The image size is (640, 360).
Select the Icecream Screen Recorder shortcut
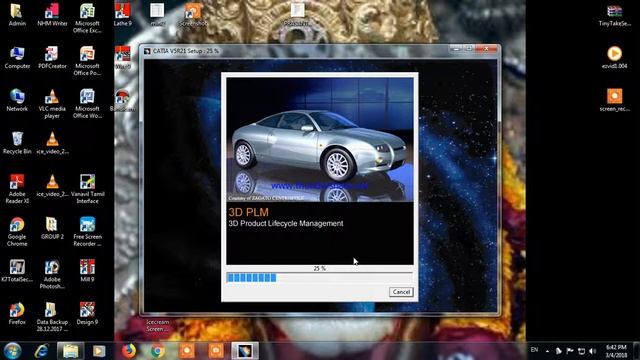coord(157,325)
